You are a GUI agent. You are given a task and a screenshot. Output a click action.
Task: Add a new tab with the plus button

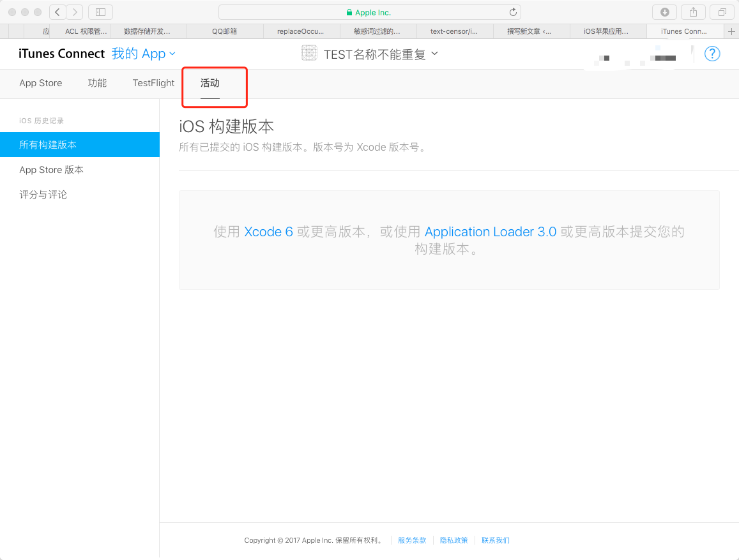pos(731,31)
